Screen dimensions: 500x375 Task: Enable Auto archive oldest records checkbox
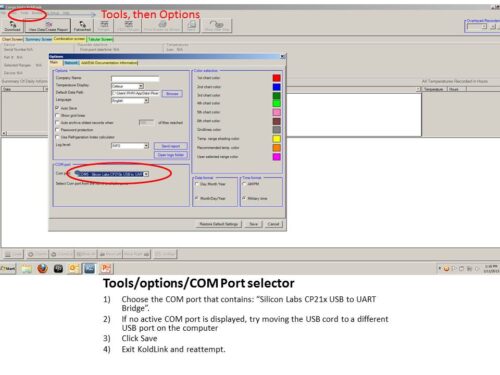coord(57,123)
